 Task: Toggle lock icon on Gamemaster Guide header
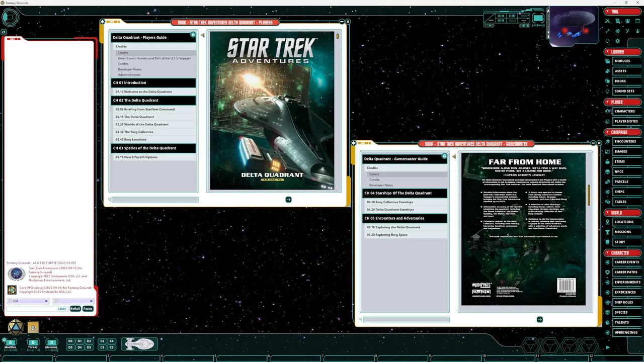(444, 156)
